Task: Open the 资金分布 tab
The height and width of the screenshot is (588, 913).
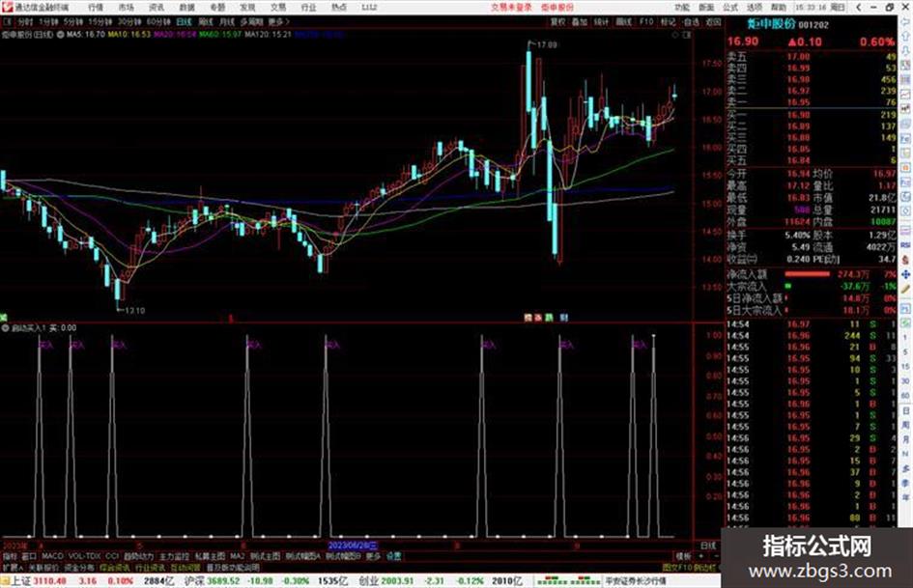Action: tap(79, 567)
